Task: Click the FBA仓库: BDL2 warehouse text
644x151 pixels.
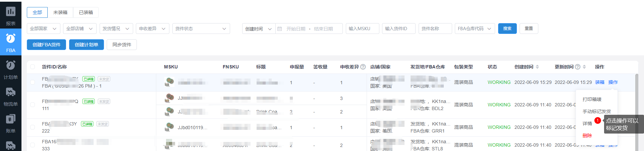Action: point(427,108)
